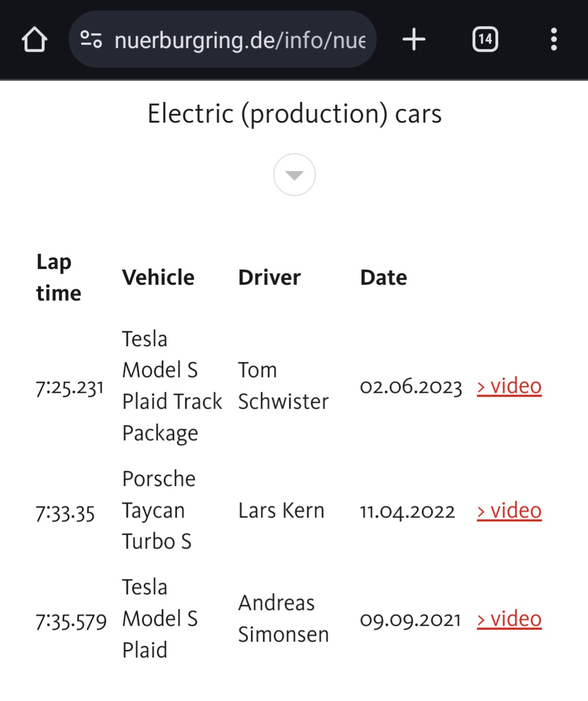Viewport: 588px width, 701px height.
Task: Open the three-dot browser menu
Action: click(x=554, y=40)
